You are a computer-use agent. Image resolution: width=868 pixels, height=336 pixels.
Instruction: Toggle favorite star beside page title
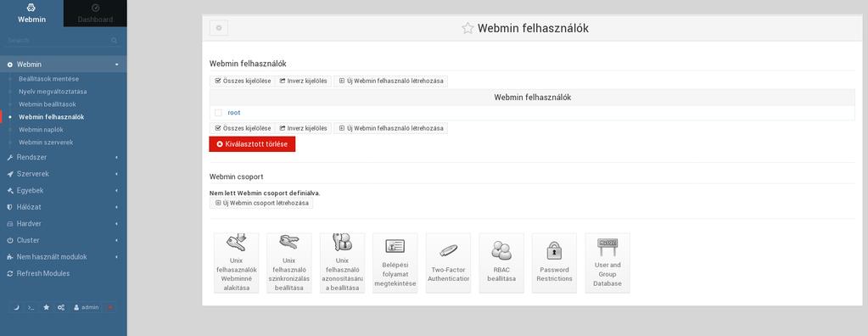click(468, 28)
